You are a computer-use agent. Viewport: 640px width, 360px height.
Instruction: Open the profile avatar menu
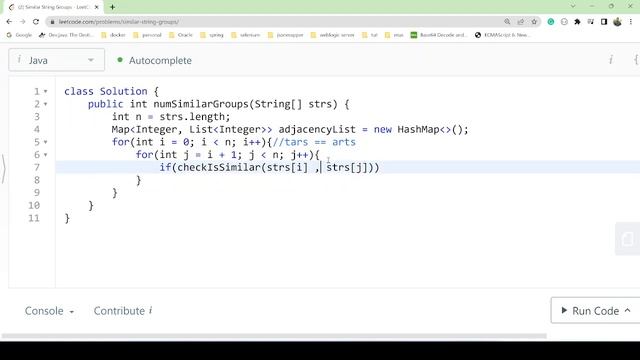tap(617, 22)
